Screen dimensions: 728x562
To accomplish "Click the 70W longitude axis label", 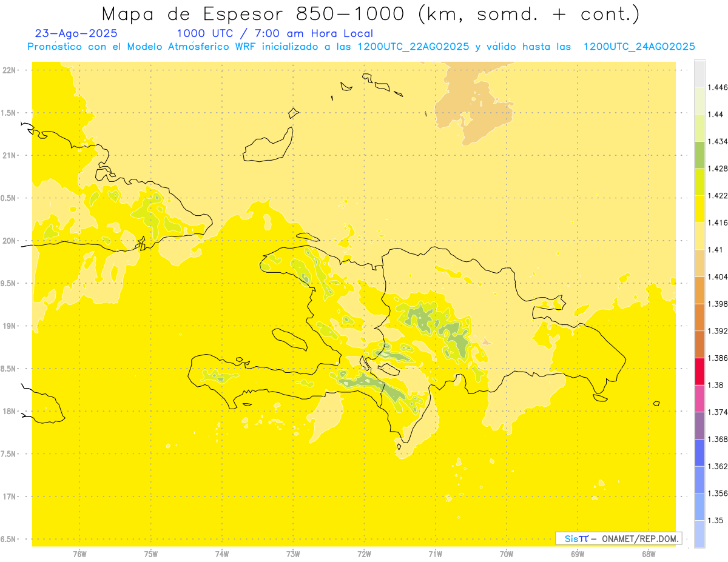I will (507, 554).
